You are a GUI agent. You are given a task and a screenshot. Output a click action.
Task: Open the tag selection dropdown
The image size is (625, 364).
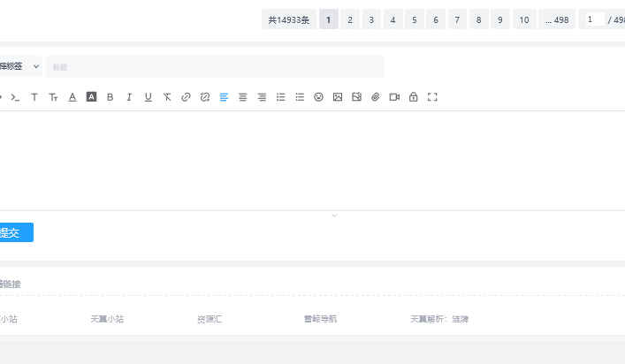coord(19,66)
